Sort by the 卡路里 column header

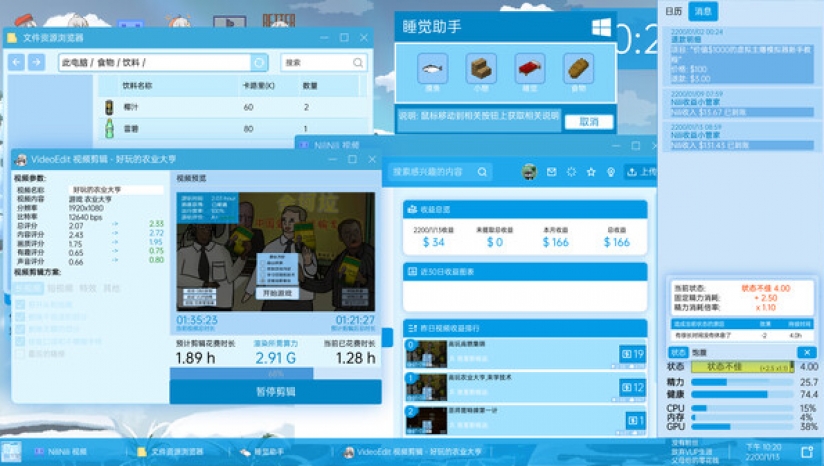(258, 86)
